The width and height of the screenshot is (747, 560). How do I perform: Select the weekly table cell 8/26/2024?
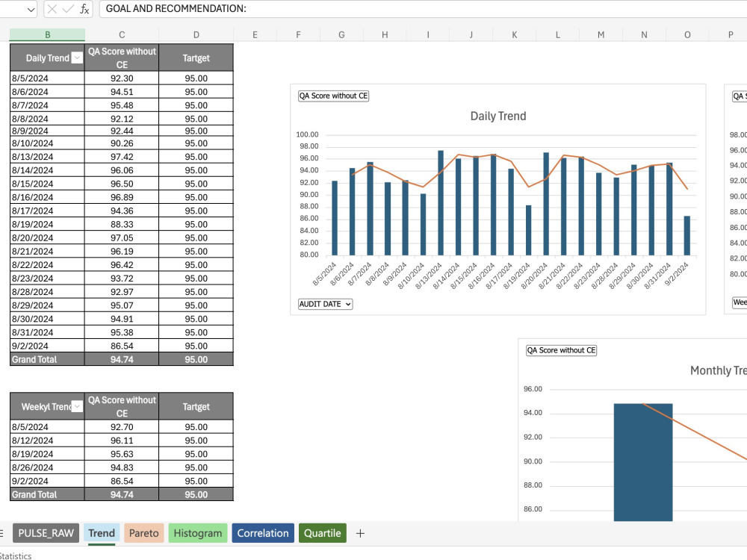(47, 467)
